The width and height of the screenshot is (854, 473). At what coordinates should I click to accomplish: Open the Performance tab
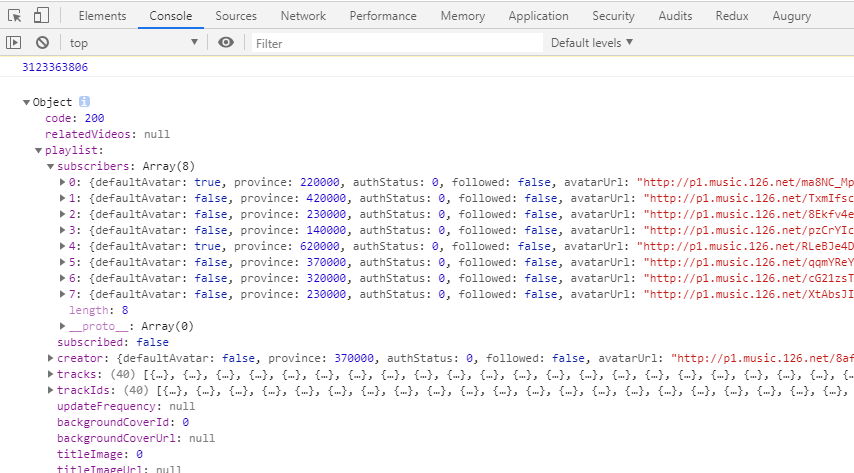pos(383,16)
